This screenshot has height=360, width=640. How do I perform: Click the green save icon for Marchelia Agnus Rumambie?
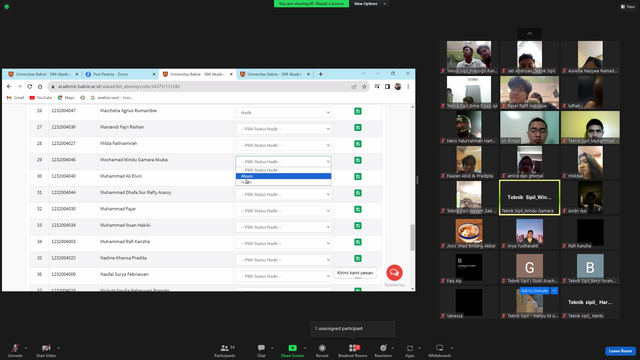358,111
